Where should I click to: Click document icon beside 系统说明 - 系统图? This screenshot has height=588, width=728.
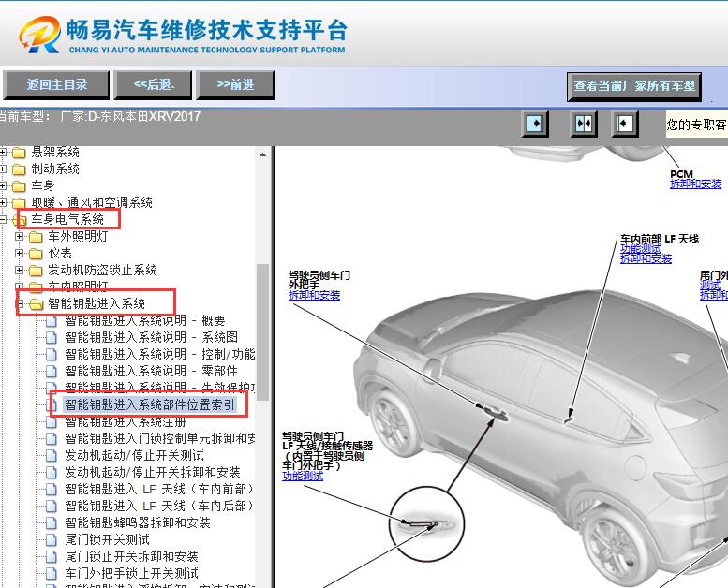pos(52,337)
